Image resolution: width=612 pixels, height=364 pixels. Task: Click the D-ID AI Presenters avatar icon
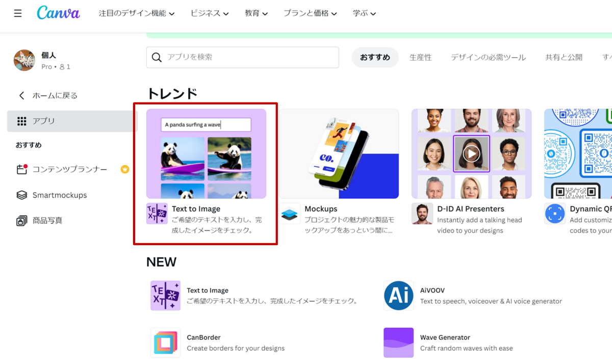[x=422, y=214]
